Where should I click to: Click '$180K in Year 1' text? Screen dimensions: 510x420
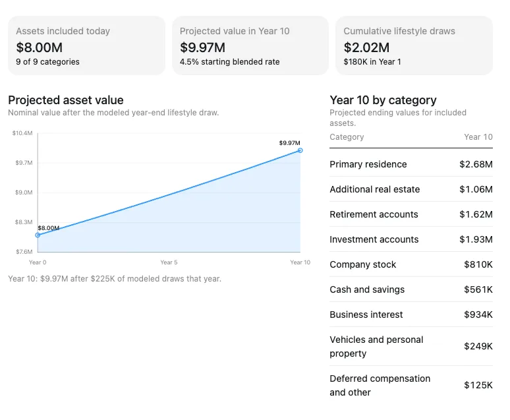[372, 62]
